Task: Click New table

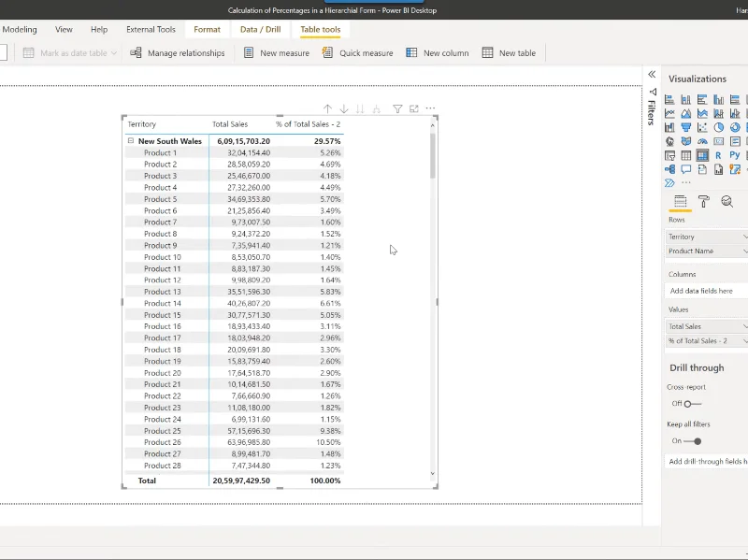Action: pos(509,53)
